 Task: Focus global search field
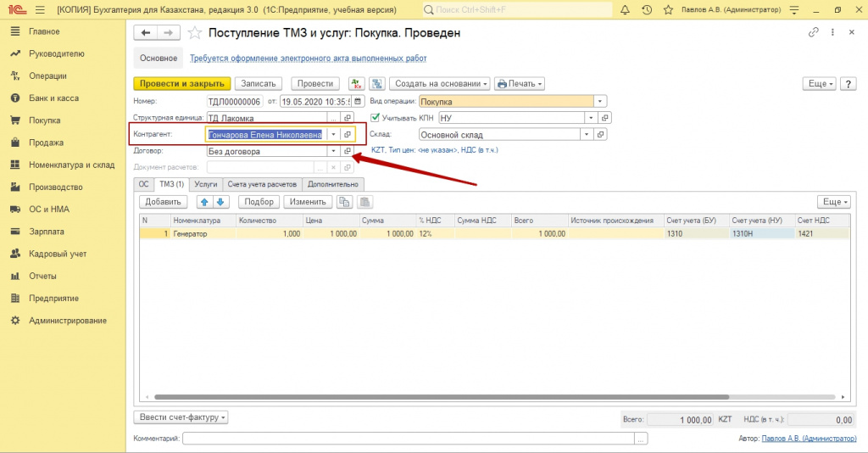tap(517, 10)
